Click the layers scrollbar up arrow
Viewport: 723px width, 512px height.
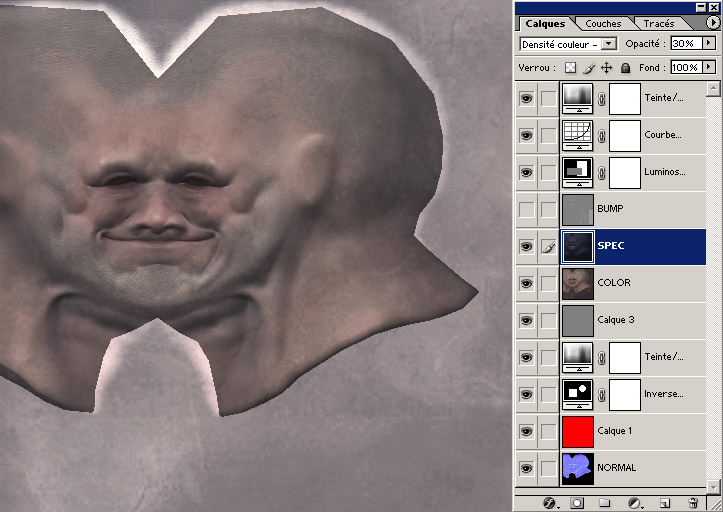coord(713,88)
